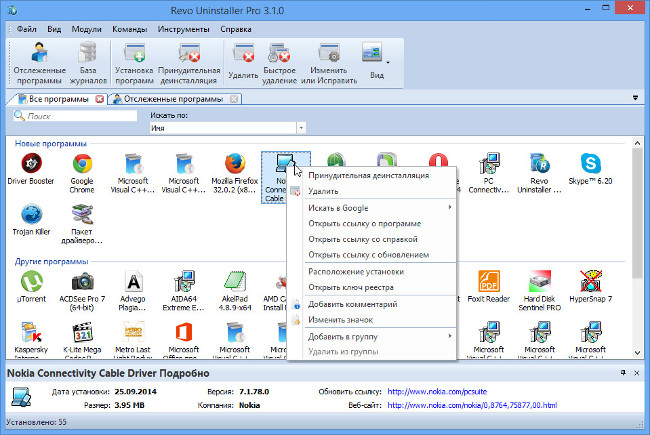
Task: Close the details (Подробно) panel
Action: click(x=637, y=373)
